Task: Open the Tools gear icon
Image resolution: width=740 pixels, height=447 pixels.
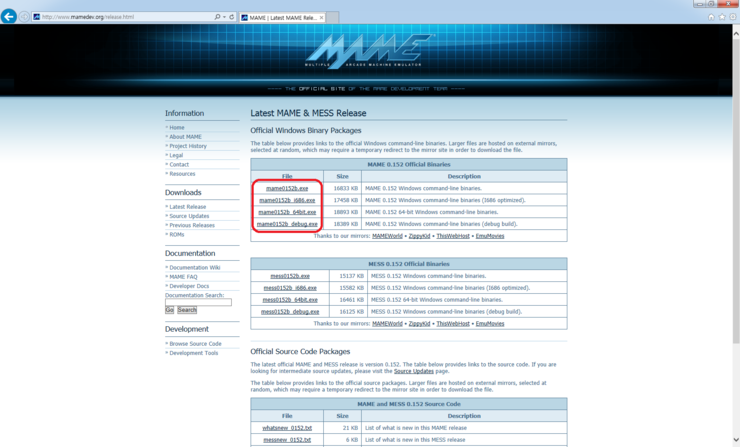Action: tap(733, 17)
